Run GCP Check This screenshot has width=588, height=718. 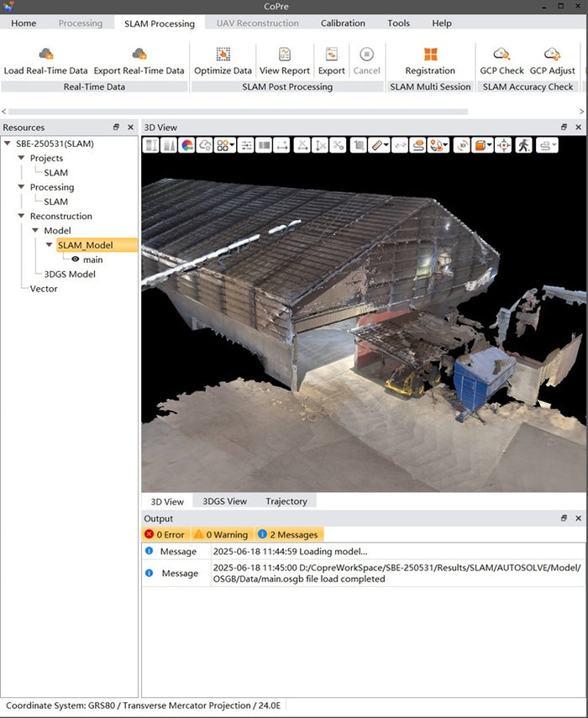[x=501, y=55]
